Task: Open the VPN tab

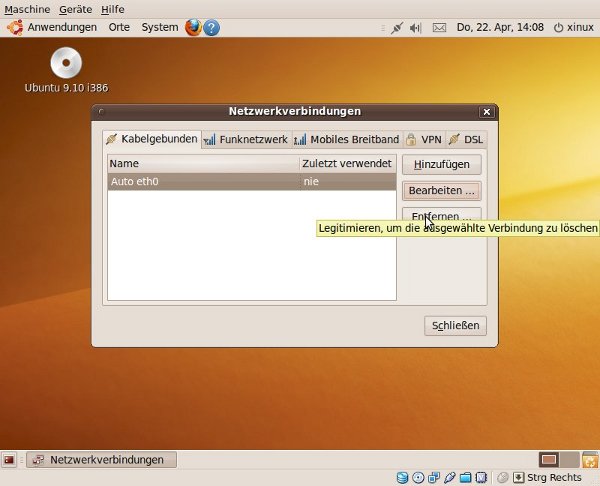Action: pos(424,140)
